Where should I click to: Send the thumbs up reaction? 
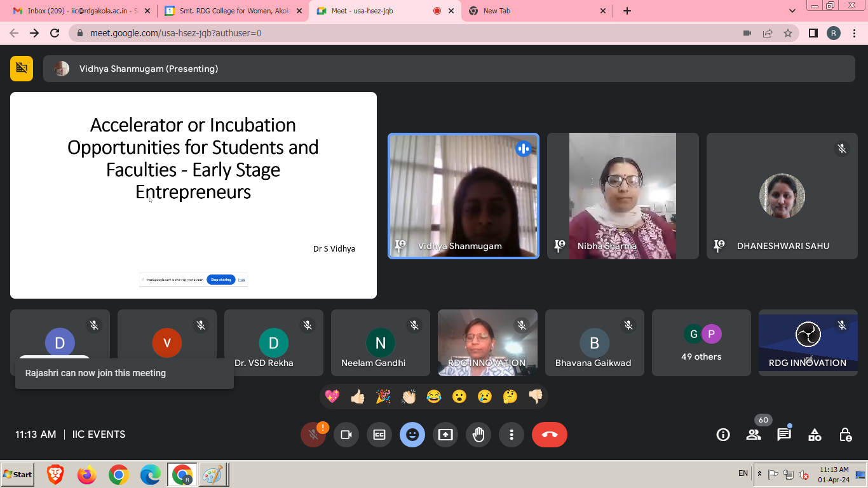358,396
